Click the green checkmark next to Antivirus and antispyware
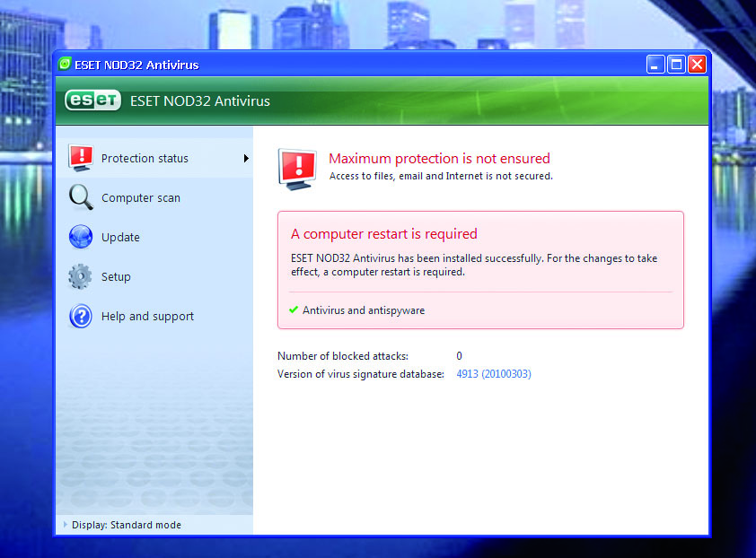756x558 pixels. [293, 310]
